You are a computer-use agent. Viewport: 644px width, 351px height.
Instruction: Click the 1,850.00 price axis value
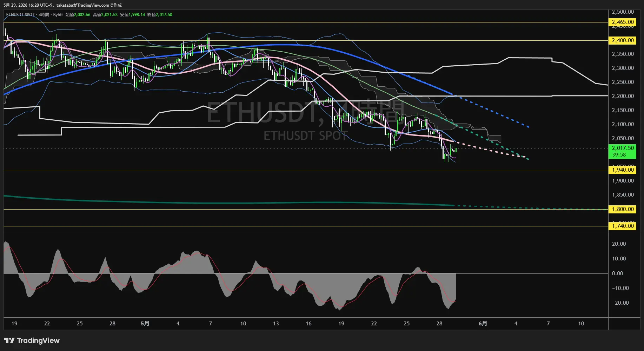pyautogui.click(x=623, y=195)
